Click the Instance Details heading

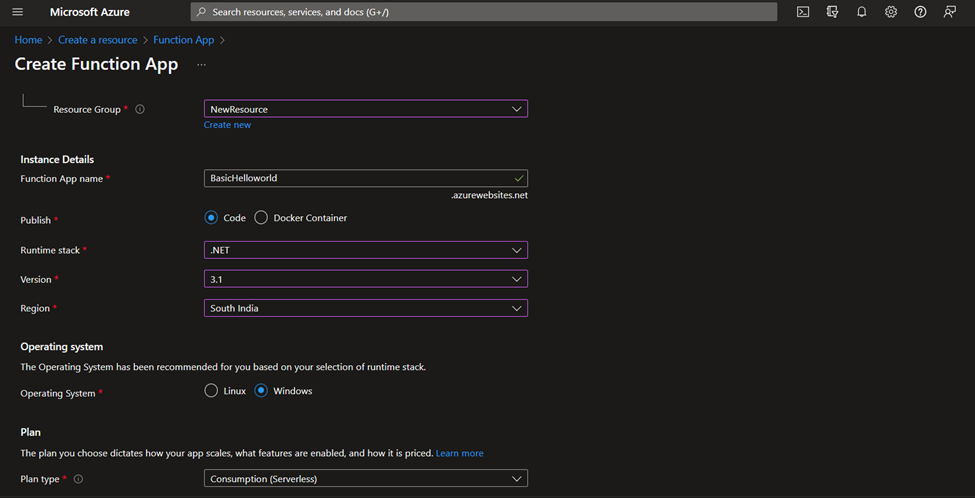click(x=57, y=160)
